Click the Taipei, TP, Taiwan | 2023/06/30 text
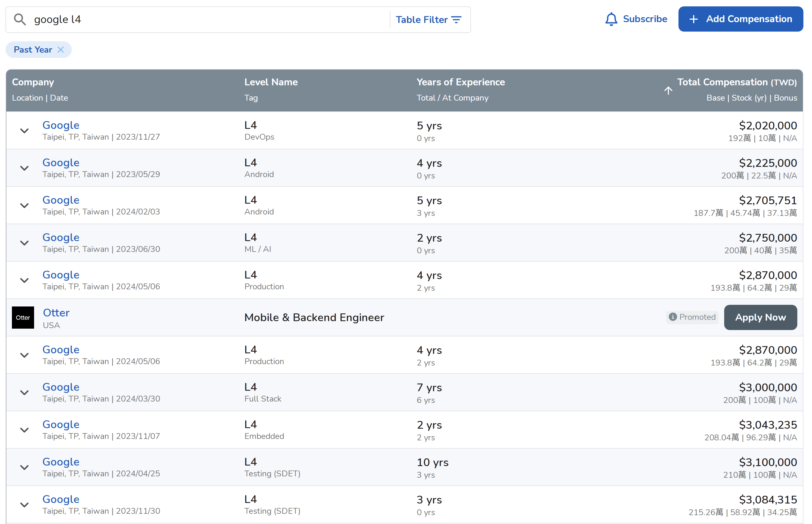The image size is (812, 524). point(101,249)
